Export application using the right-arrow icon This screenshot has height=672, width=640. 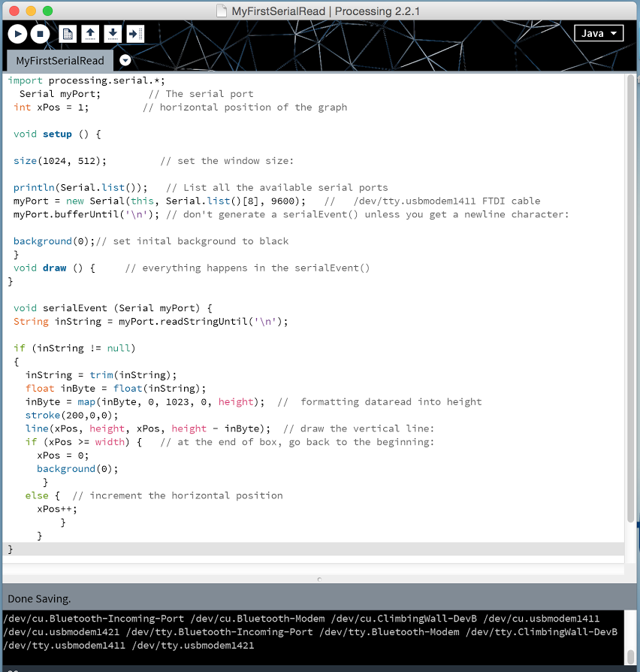click(x=135, y=34)
